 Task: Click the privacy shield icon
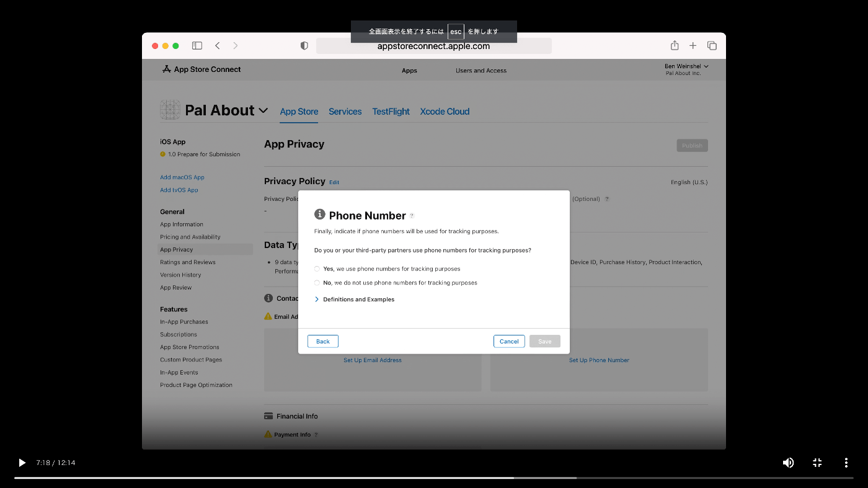(304, 46)
